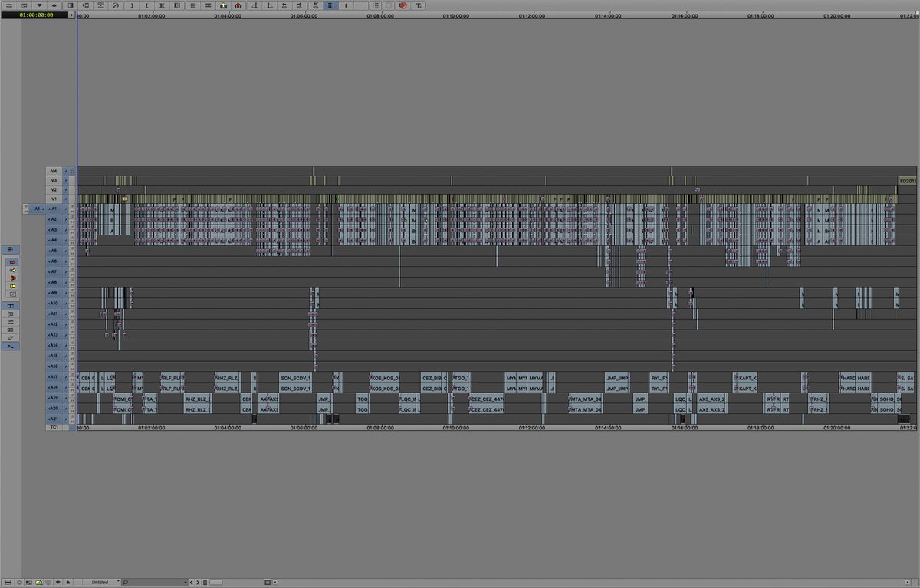The image size is (920, 588).
Task: Select the SOHO clip on A19
Action: coord(886,399)
